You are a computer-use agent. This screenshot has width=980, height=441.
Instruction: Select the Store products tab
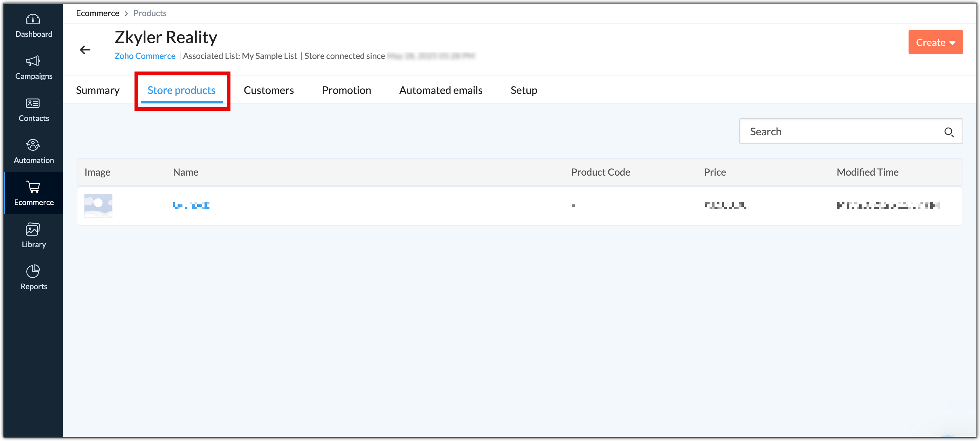(181, 90)
